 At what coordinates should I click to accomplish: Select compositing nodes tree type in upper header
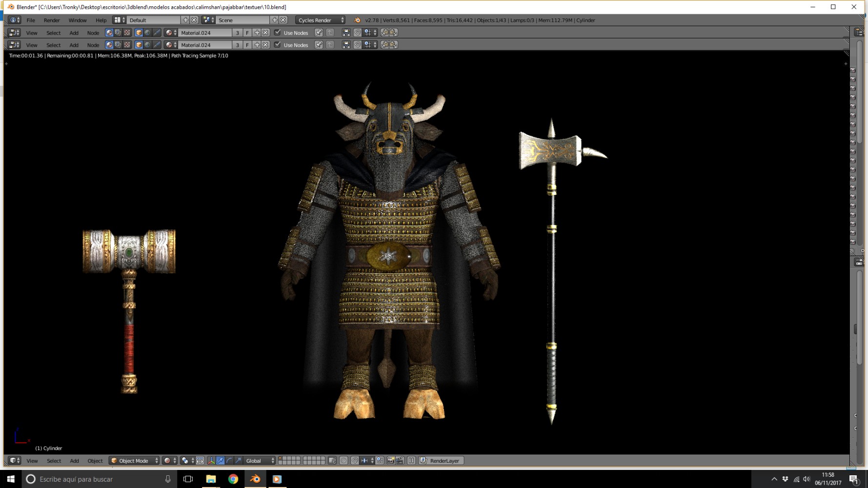118,33
